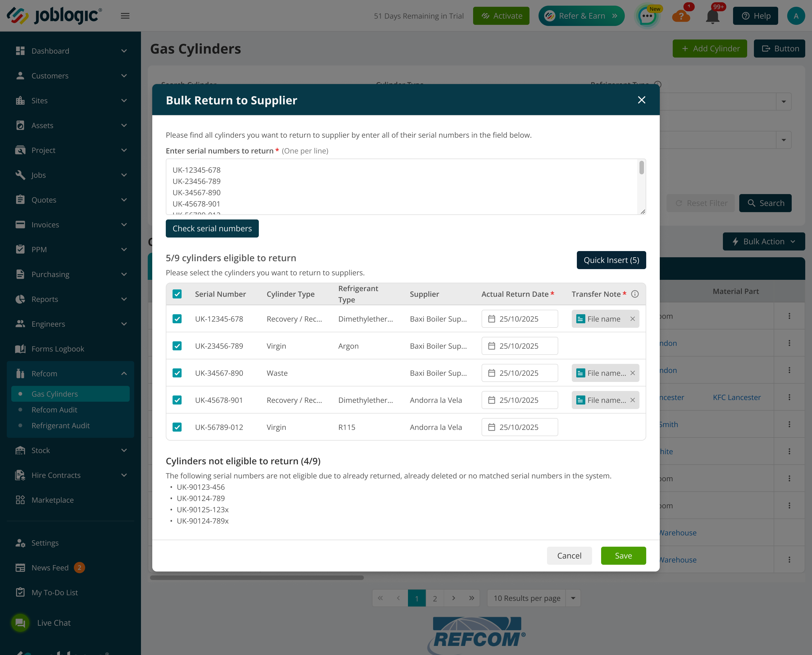Click calendar icon for UK-56789-012 date

(x=491, y=427)
